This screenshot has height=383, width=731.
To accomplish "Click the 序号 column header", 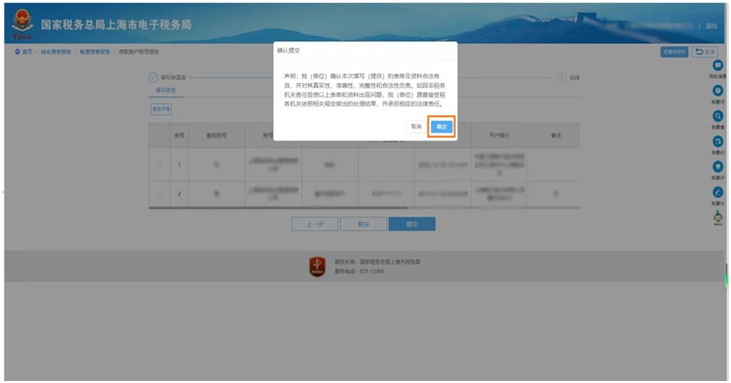I will pyautogui.click(x=179, y=136).
